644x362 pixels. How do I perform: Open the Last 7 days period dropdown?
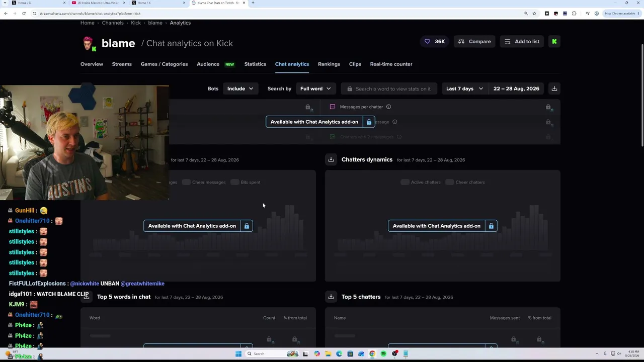(x=464, y=89)
